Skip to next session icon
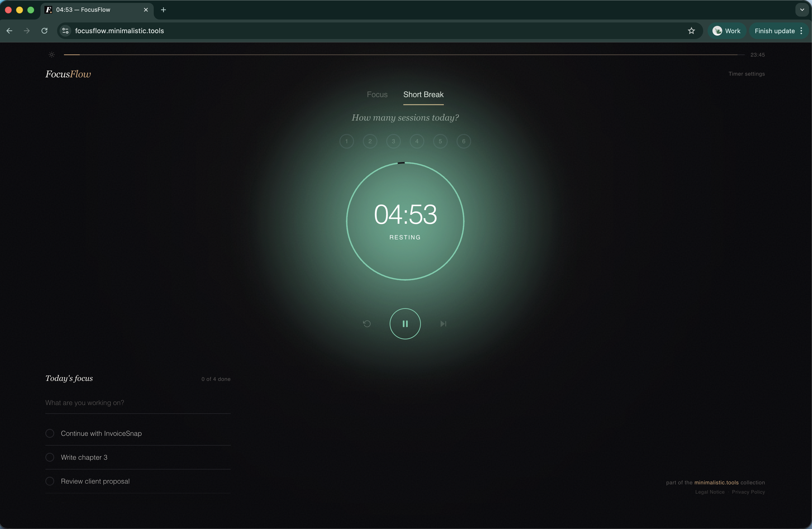Image resolution: width=812 pixels, height=529 pixels. [x=443, y=324]
